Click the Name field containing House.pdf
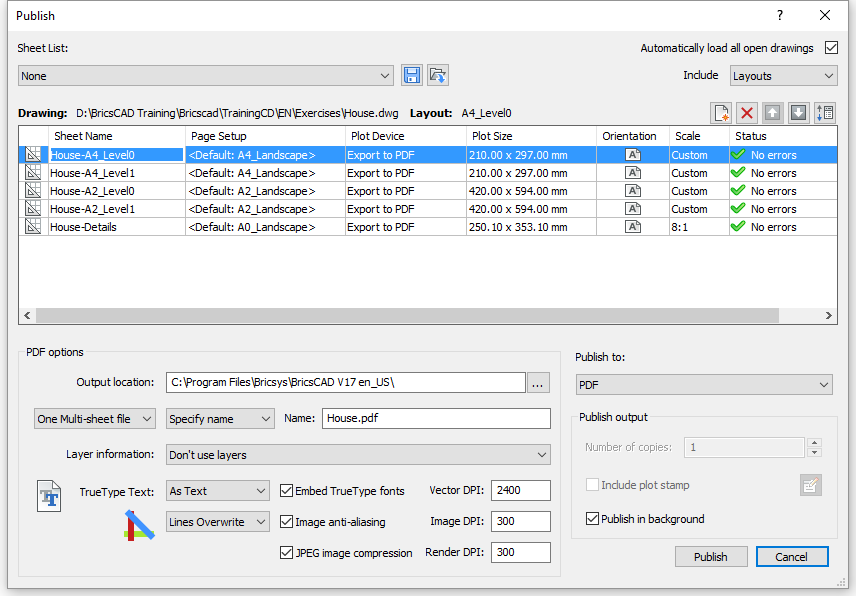856x596 pixels. [x=436, y=419]
